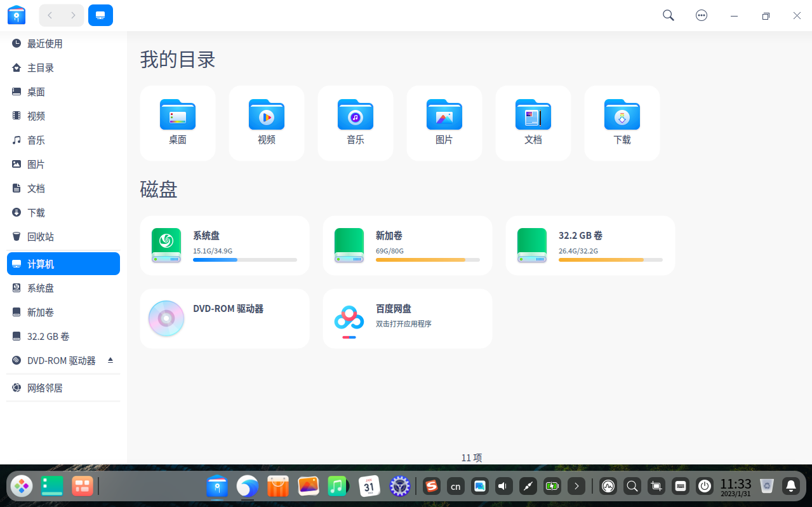The image size is (812, 507).
Task: Toggle the onscreen keyboard tray icon
Action: [680, 486]
